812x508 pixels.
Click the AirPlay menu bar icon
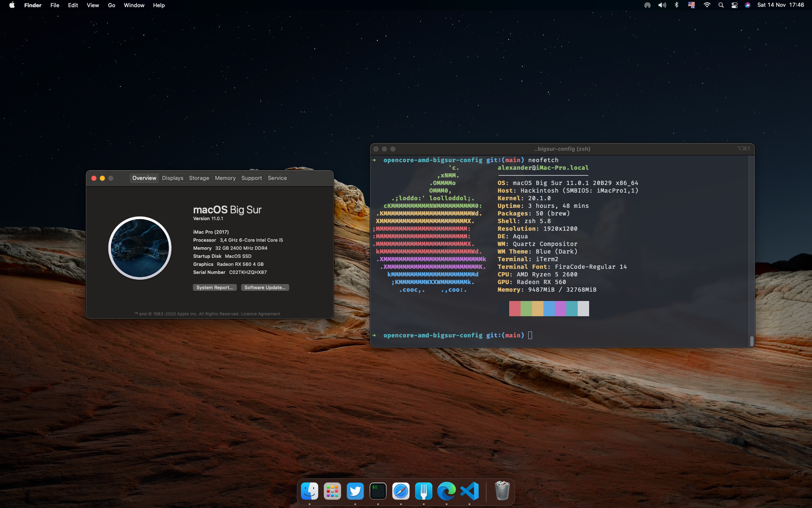click(x=647, y=5)
